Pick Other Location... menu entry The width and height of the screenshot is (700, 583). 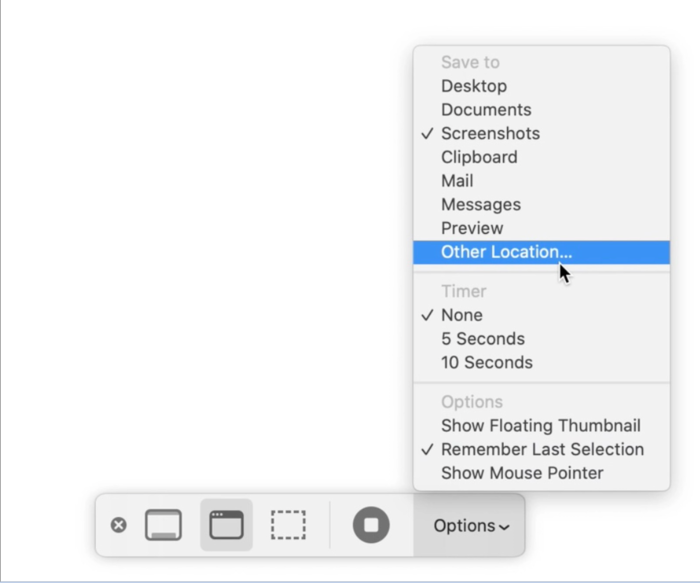[542, 252]
